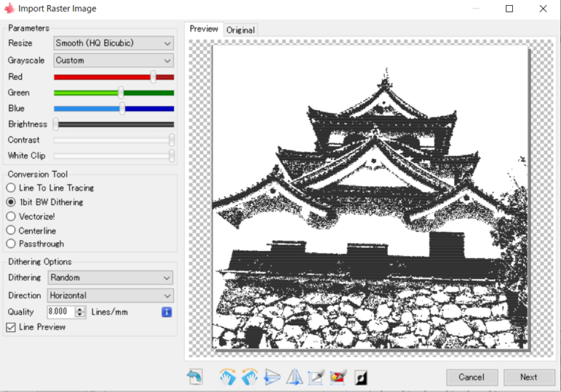Viewport: 561px width, 392px height.
Task: Open the Dithering Random dropdown
Action: tap(110, 278)
